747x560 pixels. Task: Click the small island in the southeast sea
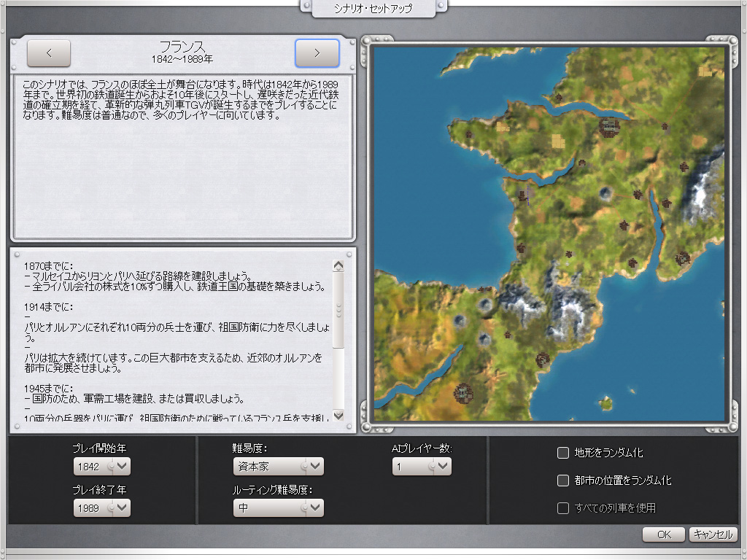click(x=605, y=402)
